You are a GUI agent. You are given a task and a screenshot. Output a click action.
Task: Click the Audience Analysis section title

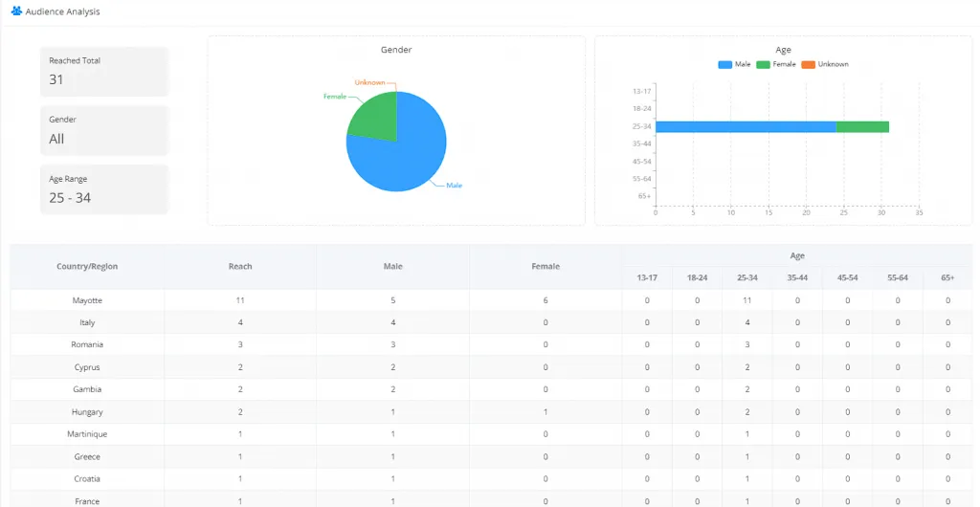[62, 11]
